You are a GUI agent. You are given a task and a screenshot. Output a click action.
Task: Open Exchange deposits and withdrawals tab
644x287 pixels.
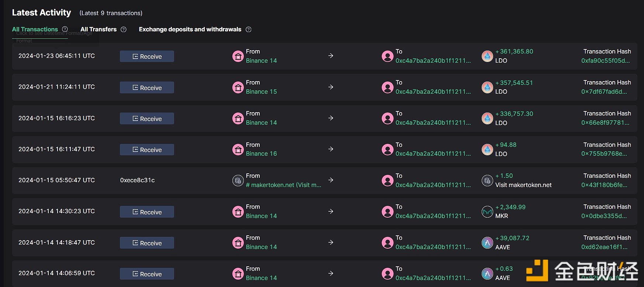click(190, 30)
